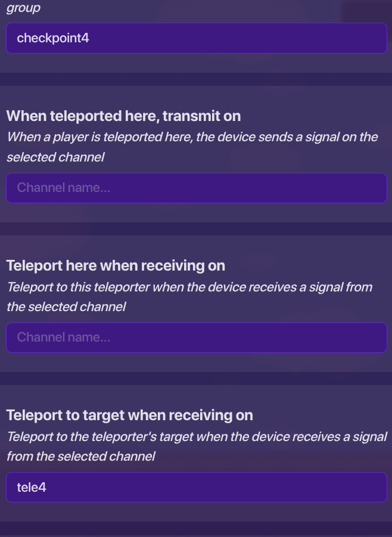Viewport: 392px width, 537px height.
Task: Click divider above "Teleport here when receiving on"
Action: 196,229
